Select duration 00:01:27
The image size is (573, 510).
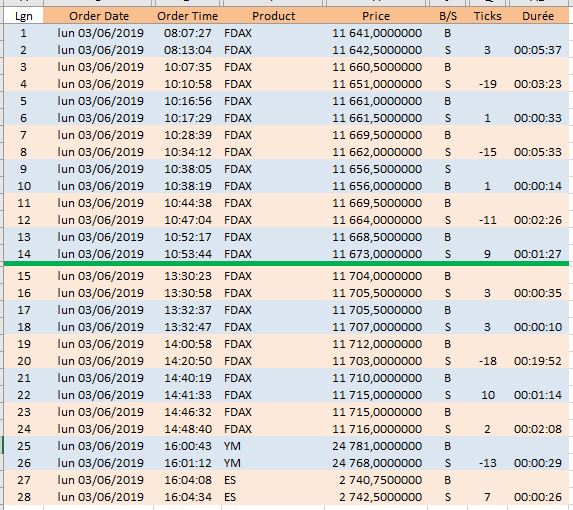tap(538, 254)
